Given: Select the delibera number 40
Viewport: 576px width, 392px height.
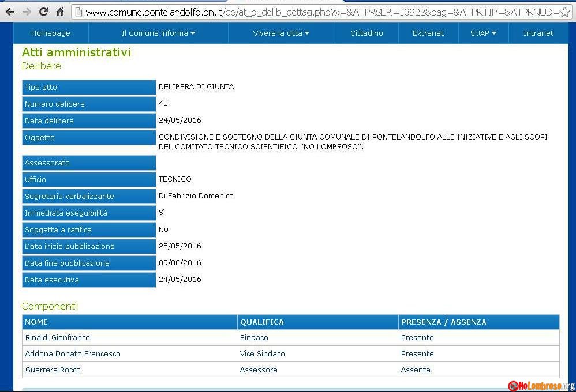Looking at the screenshot, I should tap(163, 104).
